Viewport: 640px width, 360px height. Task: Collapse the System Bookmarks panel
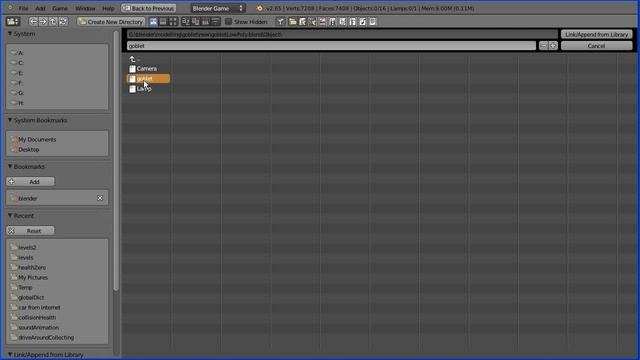pyautogui.click(x=10, y=120)
